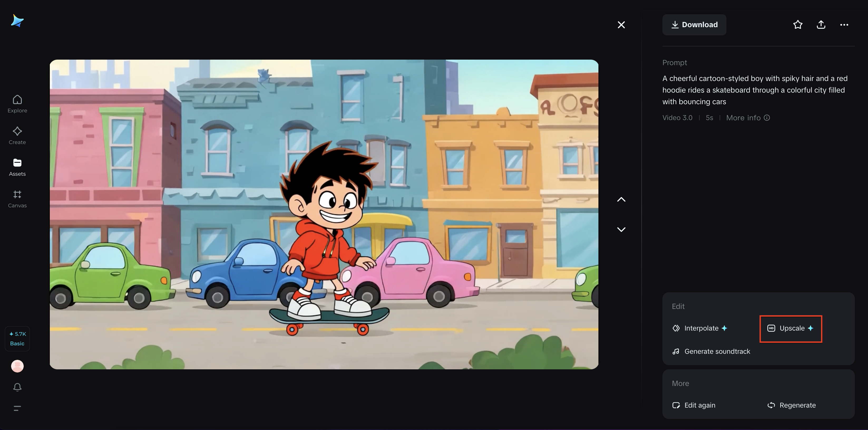868x430 pixels.
Task: Favorite this video with the star icon
Action: click(798, 25)
